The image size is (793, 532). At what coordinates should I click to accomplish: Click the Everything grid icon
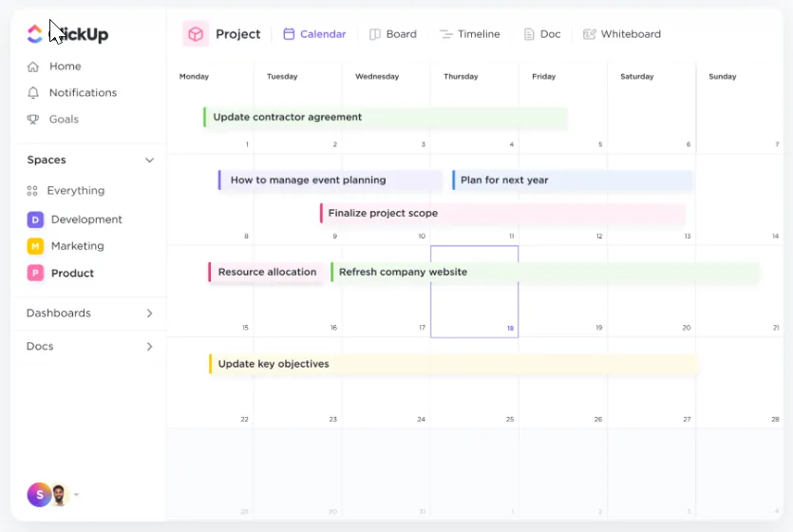[32, 191]
